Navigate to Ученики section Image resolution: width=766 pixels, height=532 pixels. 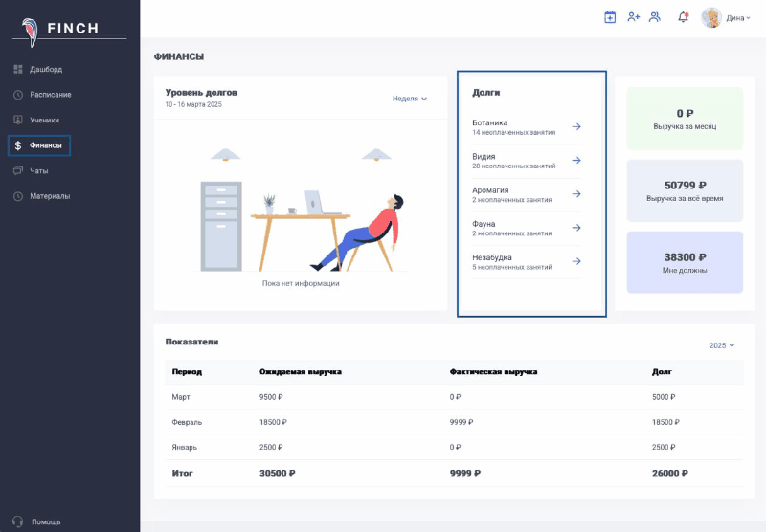[x=44, y=121]
